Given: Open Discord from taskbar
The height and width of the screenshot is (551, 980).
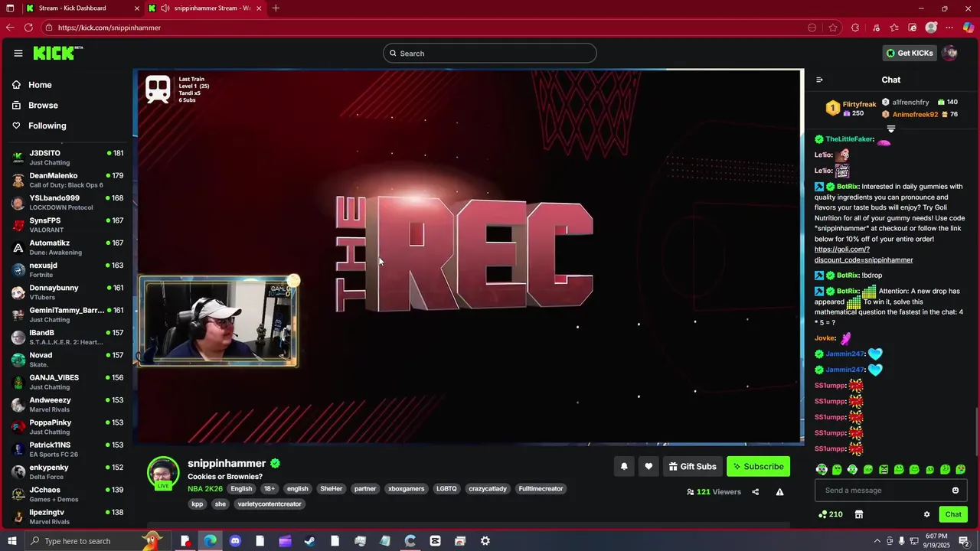Looking at the screenshot, I should (235, 541).
